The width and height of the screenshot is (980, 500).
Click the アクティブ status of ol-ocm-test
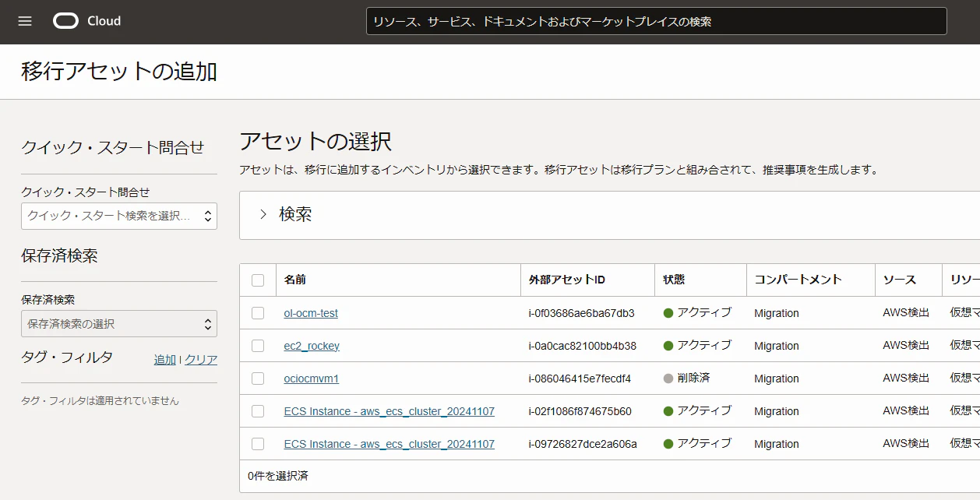point(697,313)
